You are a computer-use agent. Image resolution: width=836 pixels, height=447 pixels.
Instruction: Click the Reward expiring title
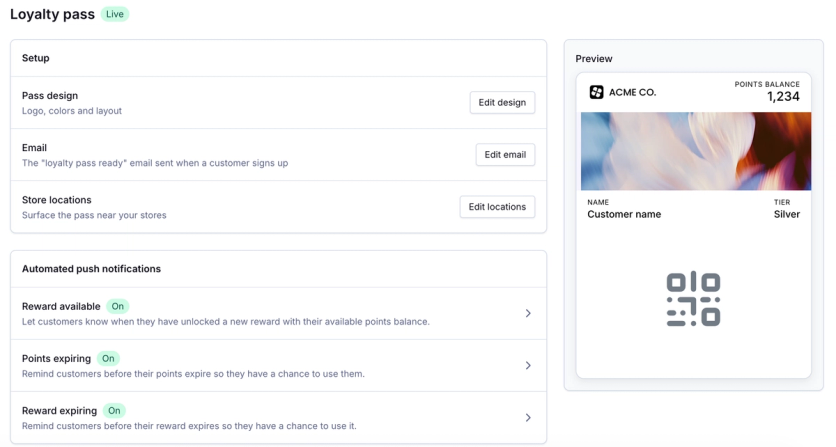pyautogui.click(x=59, y=411)
